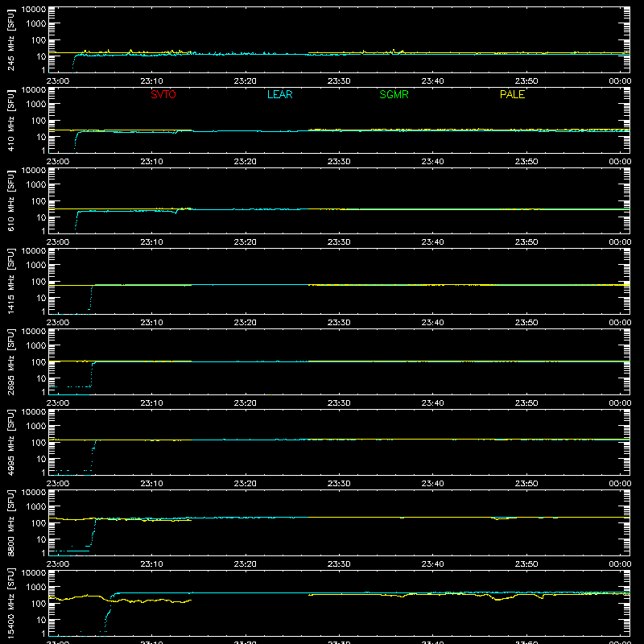Click the 23:10 tick under the 245 MHz plot

click(x=151, y=81)
